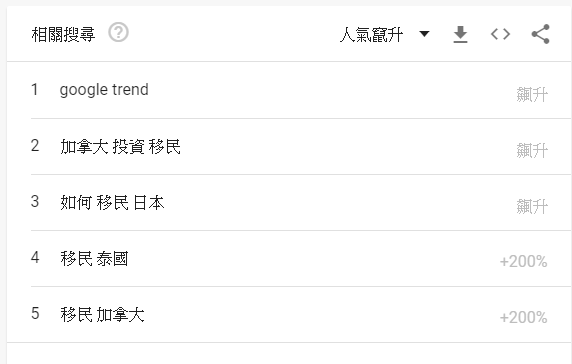572x364 pixels.
Task: Select the 移民 加拿大 search term
Action: pyautogui.click(x=103, y=314)
